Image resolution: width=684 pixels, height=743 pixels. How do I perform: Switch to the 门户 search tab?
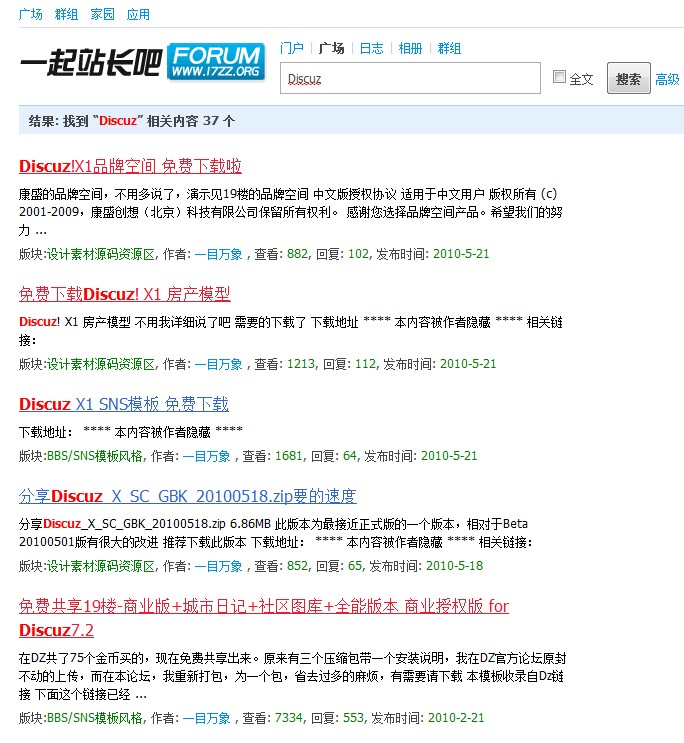[x=292, y=48]
